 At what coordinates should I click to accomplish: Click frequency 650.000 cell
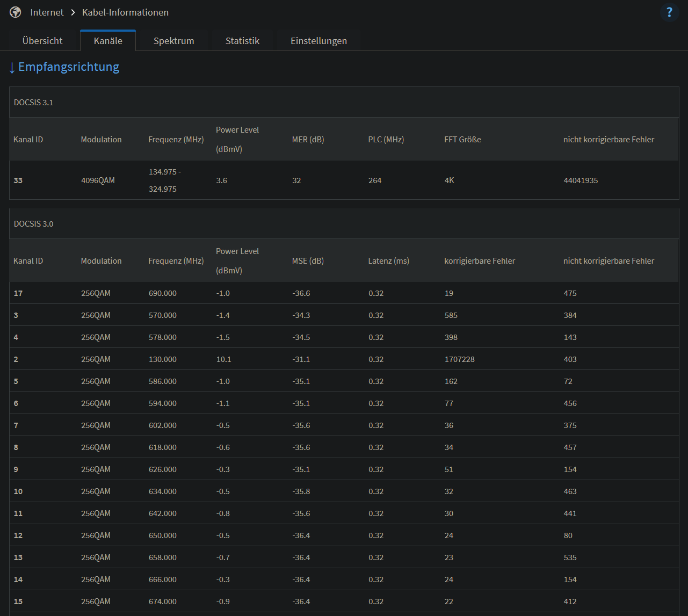(163, 535)
